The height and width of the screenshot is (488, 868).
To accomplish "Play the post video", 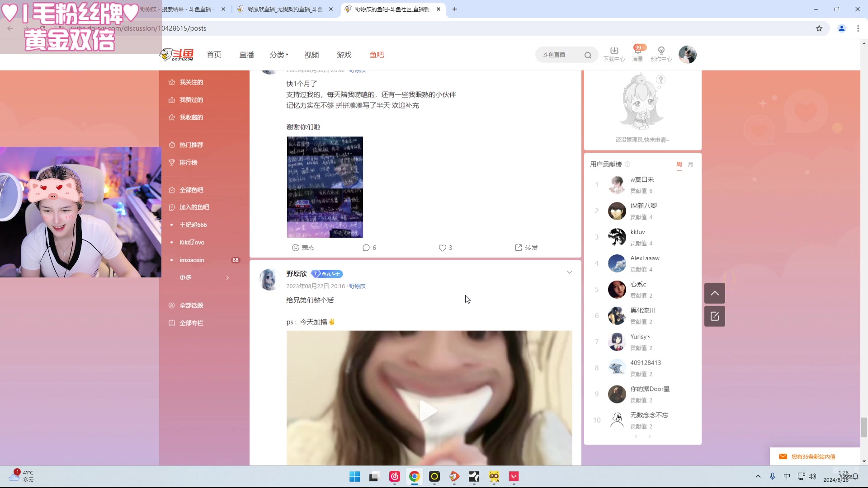I will click(429, 411).
